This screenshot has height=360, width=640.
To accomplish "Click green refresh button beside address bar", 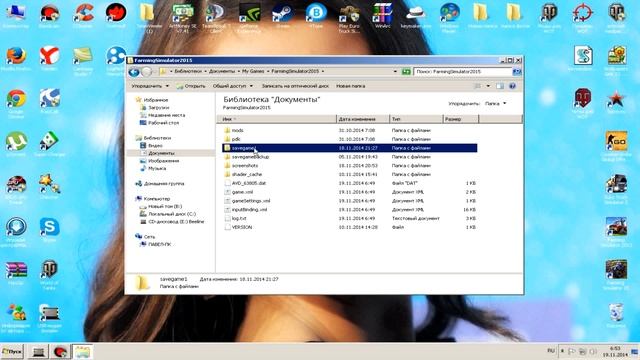I will click(x=406, y=72).
